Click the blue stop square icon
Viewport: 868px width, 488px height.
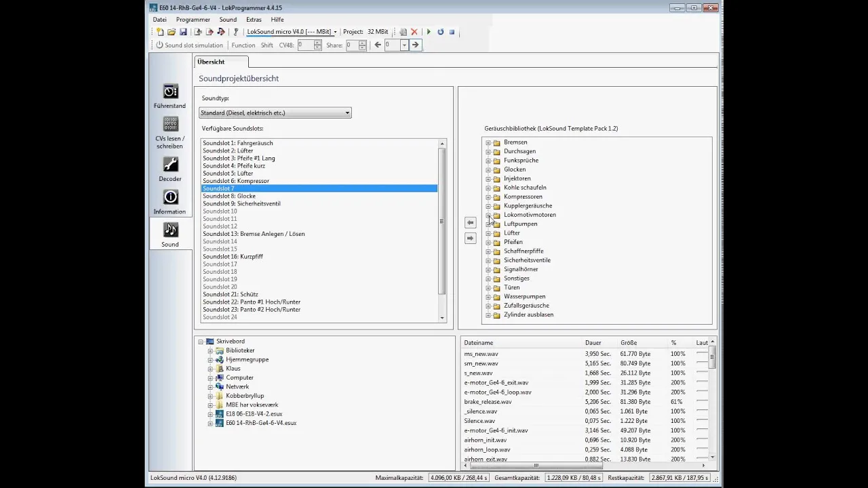click(x=452, y=32)
